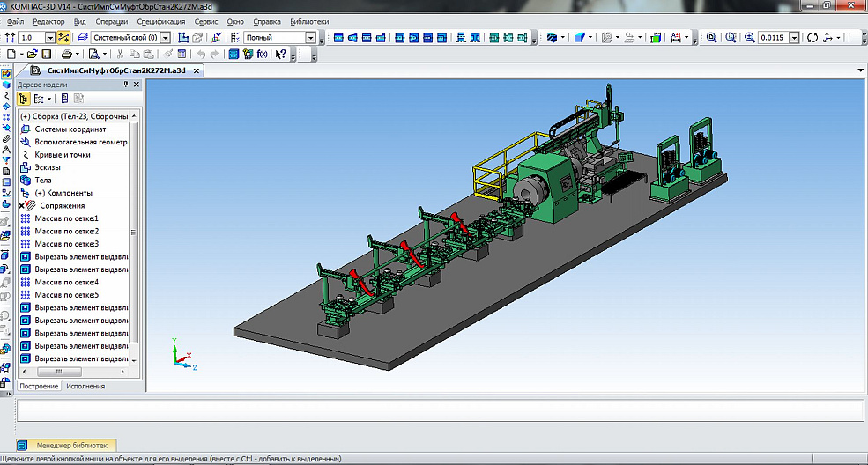
Task: Open the Операции menu
Action: tap(112, 20)
